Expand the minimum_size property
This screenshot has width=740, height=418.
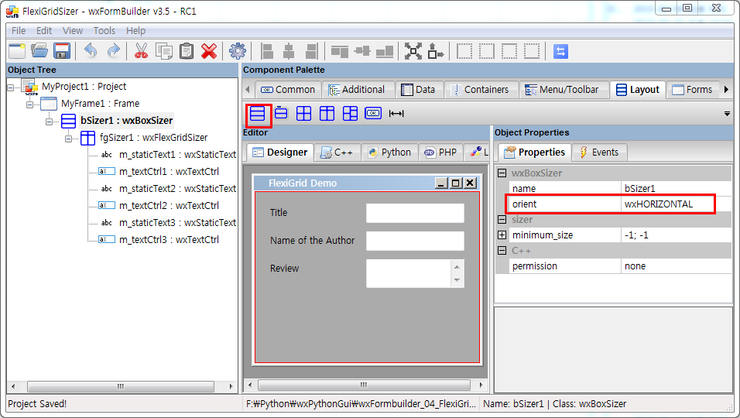click(x=502, y=235)
